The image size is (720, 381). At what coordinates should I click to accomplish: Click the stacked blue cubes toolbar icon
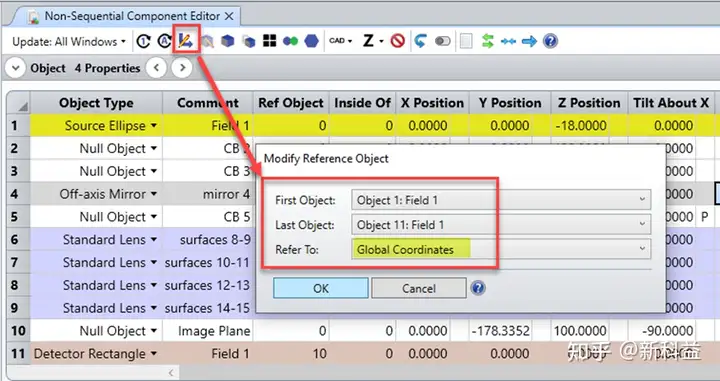[249, 42]
